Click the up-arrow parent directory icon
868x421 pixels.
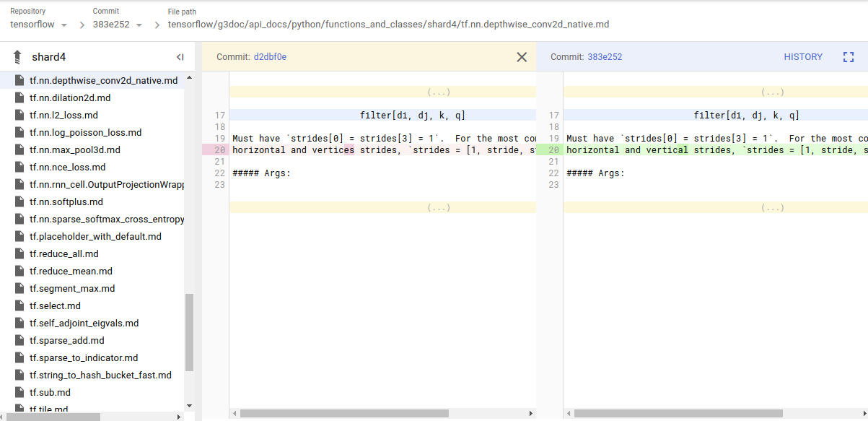(18, 57)
